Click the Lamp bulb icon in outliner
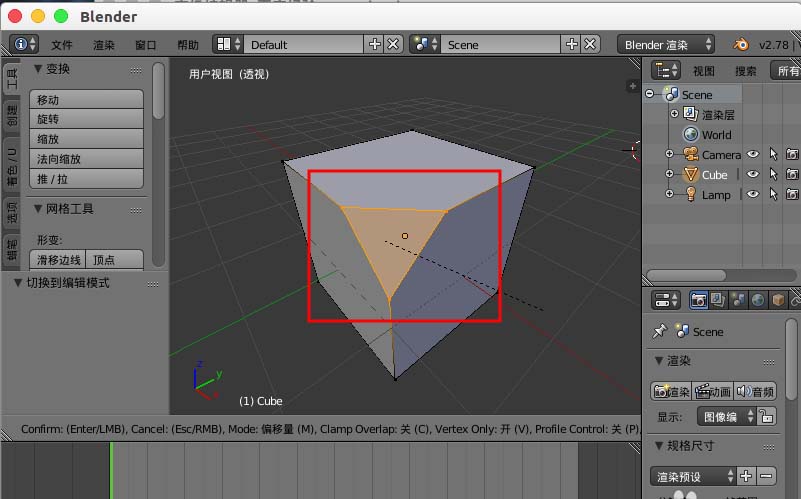The image size is (801, 499). click(691, 194)
